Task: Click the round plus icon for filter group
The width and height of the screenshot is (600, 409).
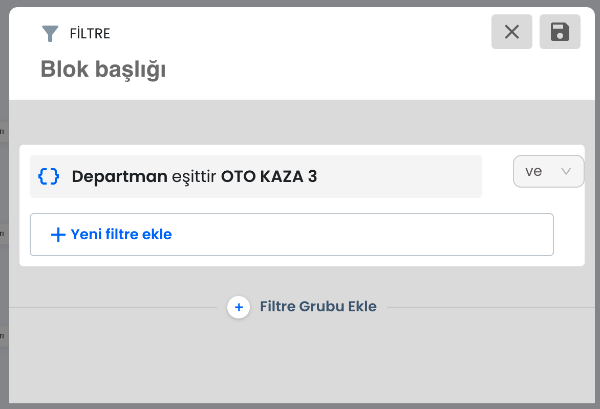Action: coord(238,307)
